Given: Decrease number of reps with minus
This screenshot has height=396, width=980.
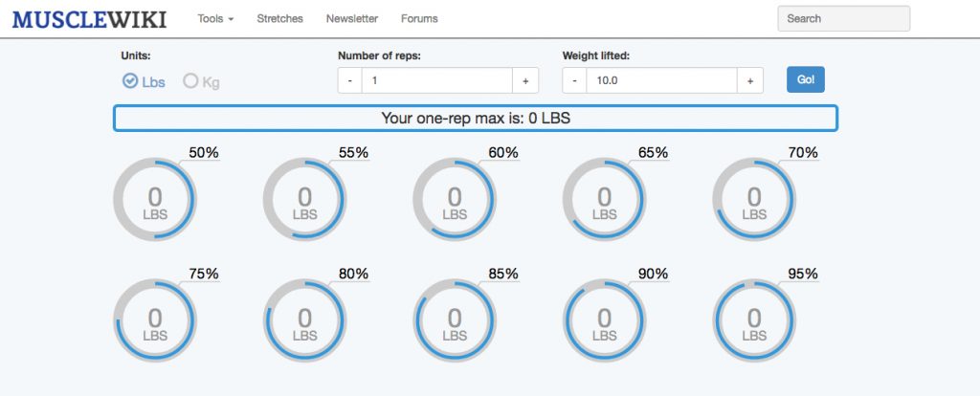Looking at the screenshot, I should point(349,80).
